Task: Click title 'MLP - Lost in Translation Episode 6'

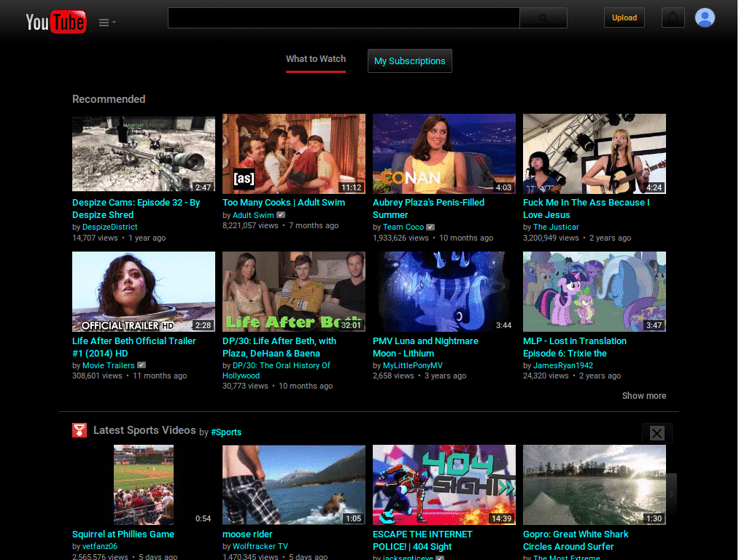Action: 575,347
